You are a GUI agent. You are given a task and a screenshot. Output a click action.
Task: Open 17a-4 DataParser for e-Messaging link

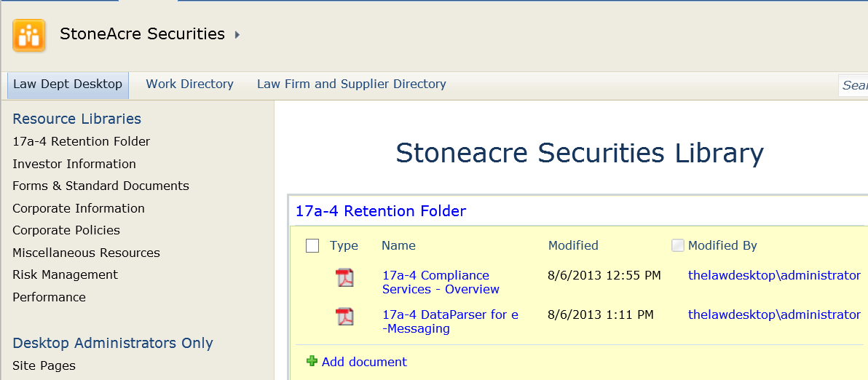coord(449,322)
